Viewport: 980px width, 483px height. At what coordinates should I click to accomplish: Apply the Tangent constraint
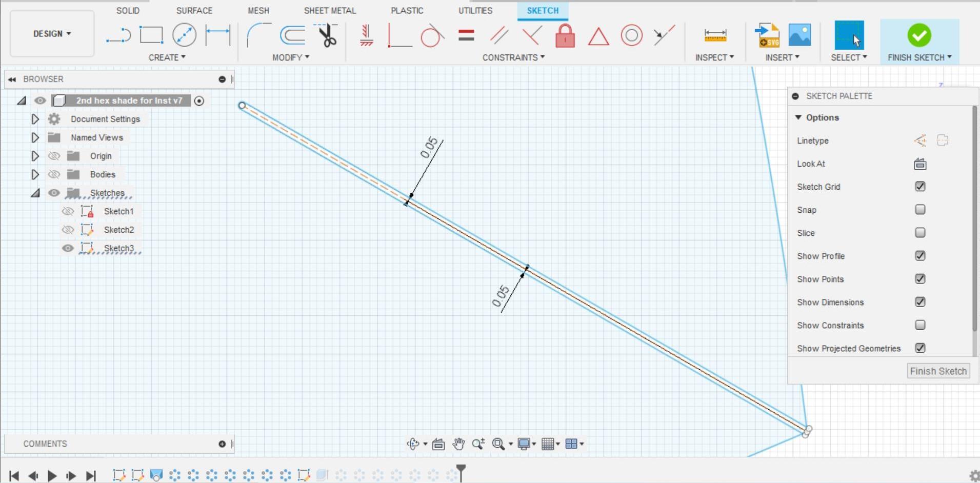[432, 35]
